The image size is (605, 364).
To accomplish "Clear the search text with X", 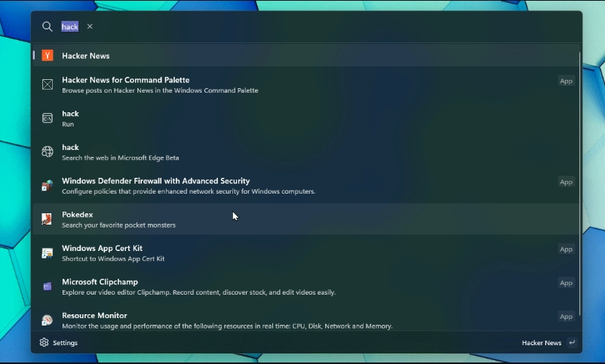I will [x=90, y=26].
